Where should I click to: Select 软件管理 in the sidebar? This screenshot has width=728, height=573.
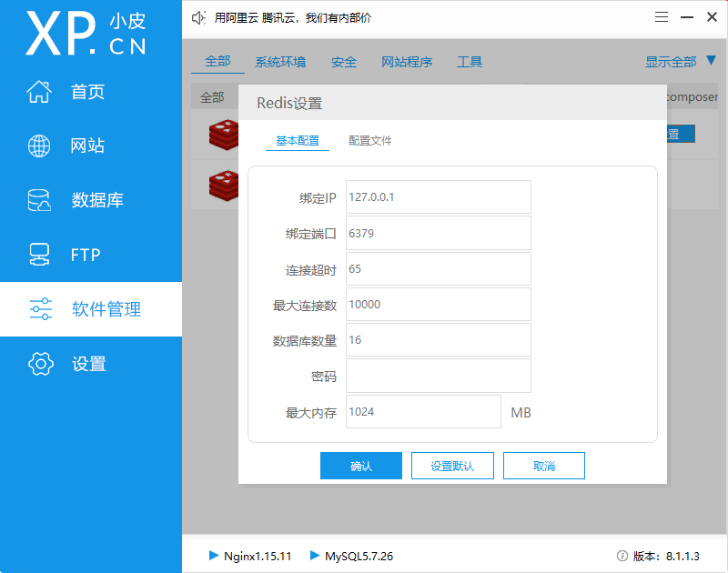tap(90, 309)
